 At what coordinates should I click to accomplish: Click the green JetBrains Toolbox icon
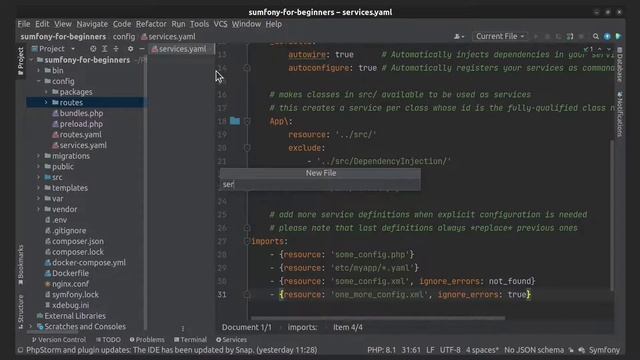(619, 36)
